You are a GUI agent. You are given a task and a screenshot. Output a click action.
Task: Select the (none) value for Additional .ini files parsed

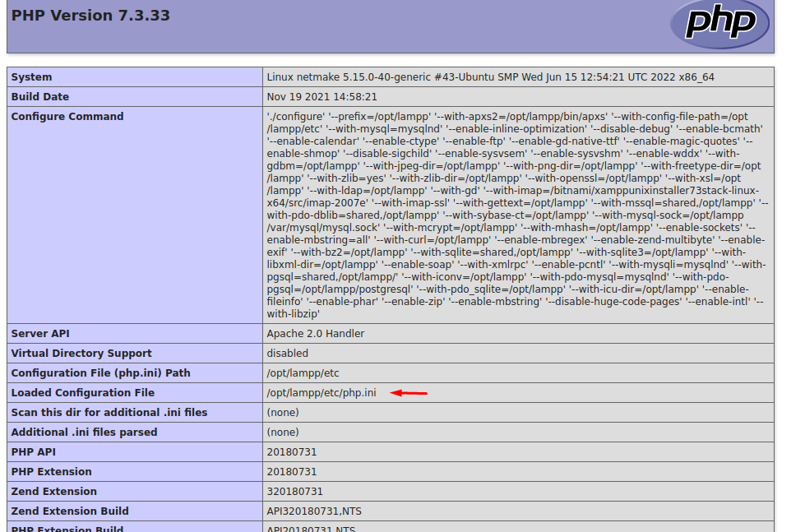click(283, 433)
